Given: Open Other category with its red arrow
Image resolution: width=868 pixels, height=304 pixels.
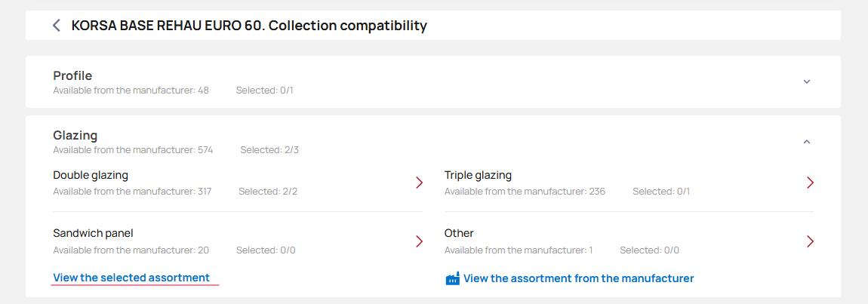Looking at the screenshot, I should tap(810, 241).
